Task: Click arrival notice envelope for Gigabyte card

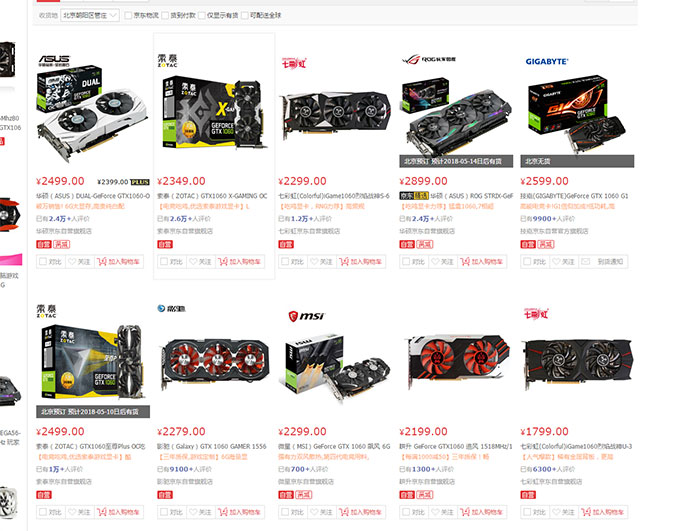Action: pos(586,261)
